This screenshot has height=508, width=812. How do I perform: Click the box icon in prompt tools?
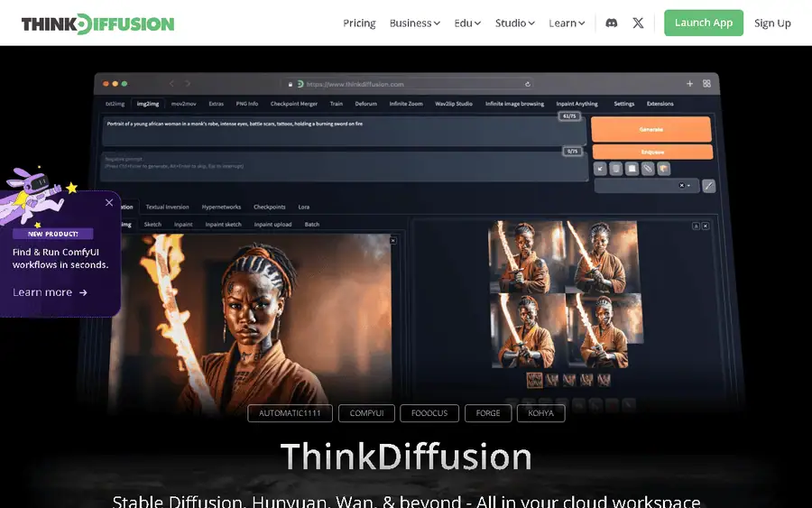point(664,169)
